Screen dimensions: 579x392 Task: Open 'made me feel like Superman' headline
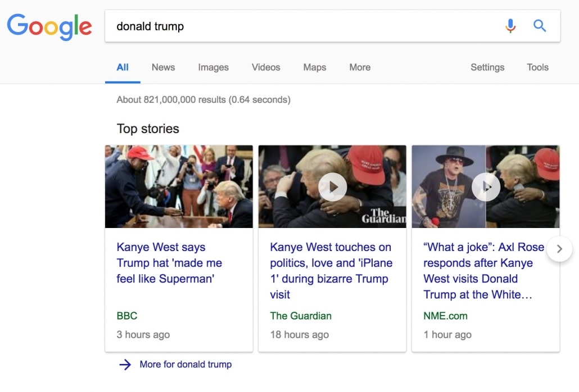[170, 263]
